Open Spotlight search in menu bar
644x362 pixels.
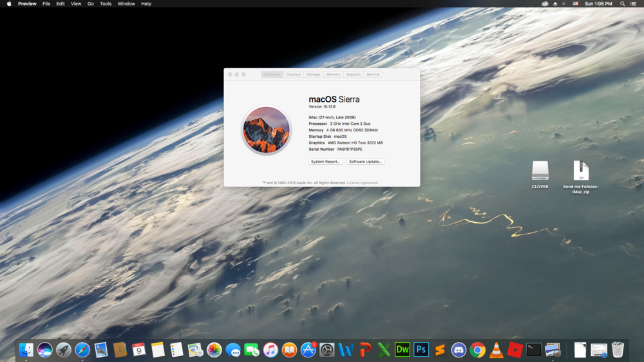[622, 4]
